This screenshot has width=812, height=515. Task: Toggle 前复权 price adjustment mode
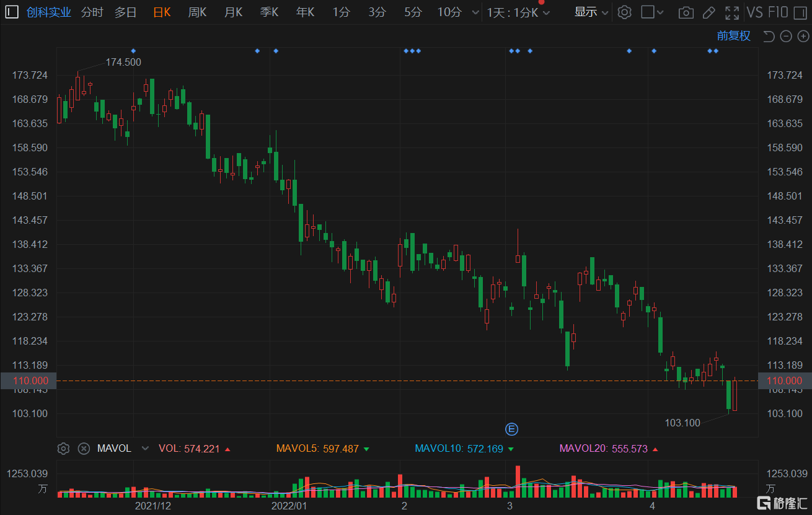click(x=734, y=36)
